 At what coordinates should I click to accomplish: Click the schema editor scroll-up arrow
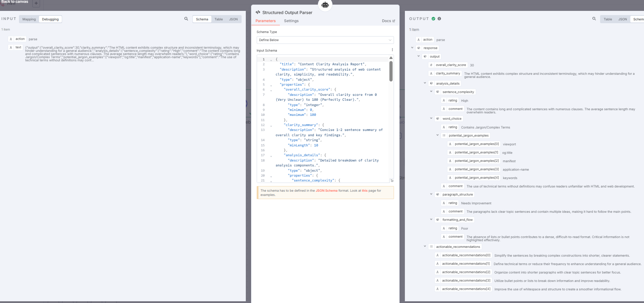[x=391, y=58]
